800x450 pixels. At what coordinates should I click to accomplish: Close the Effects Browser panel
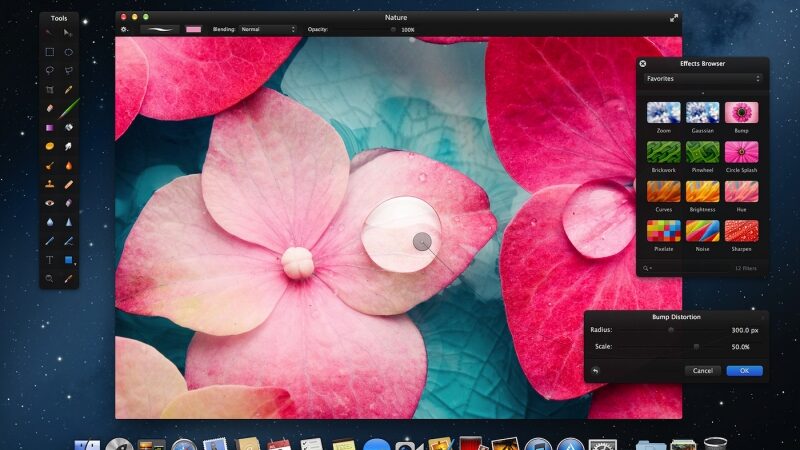[x=643, y=64]
